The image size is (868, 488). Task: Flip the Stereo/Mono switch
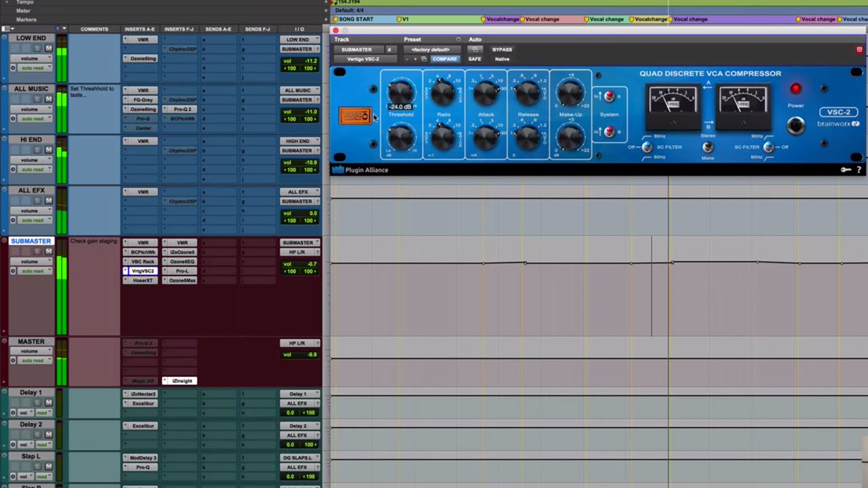(x=707, y=147)
